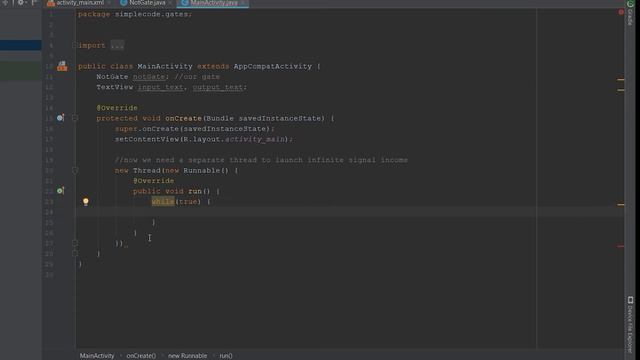Click the separate thread comment line
Viewport: 640px width, 360px height.
click(x=261, y=160)
